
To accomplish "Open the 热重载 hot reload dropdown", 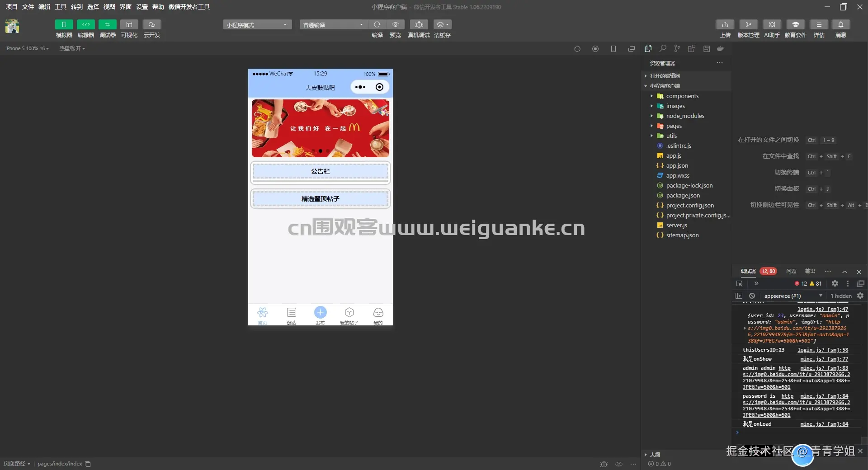I will point(72,48).
